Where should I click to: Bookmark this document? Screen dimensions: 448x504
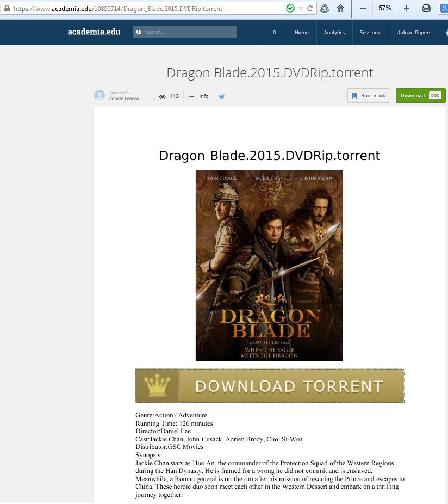pos(369,95)
